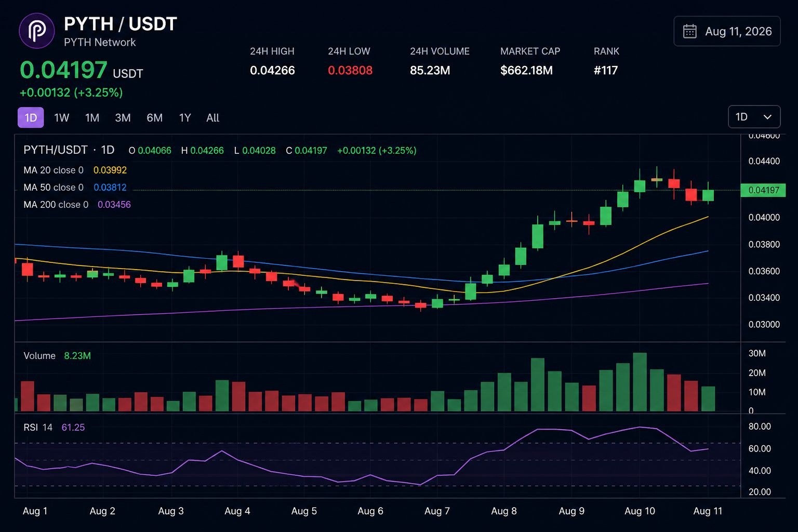Switch to the 3M timeframe tab
The height and width of the screenshot is (532, 798).
(x=123, y=117)
